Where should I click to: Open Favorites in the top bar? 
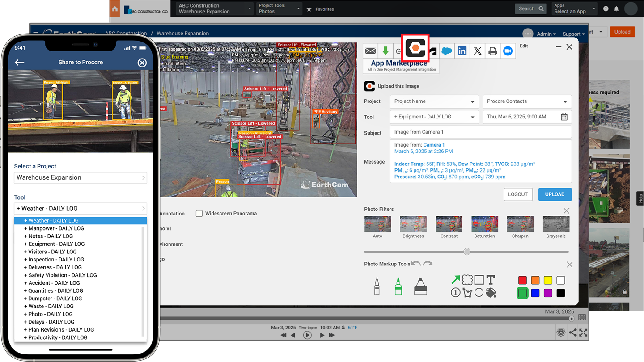320,9
